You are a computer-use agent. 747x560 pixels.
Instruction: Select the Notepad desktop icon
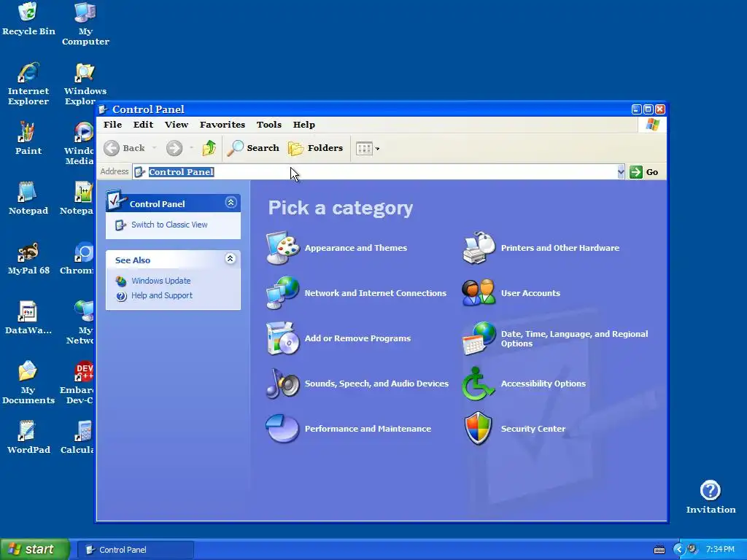coord(28,198)
